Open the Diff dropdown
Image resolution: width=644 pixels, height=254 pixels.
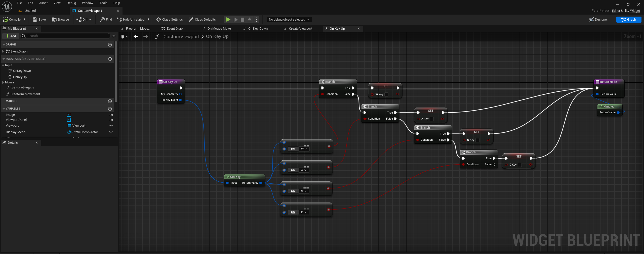(x=84, y=20)
